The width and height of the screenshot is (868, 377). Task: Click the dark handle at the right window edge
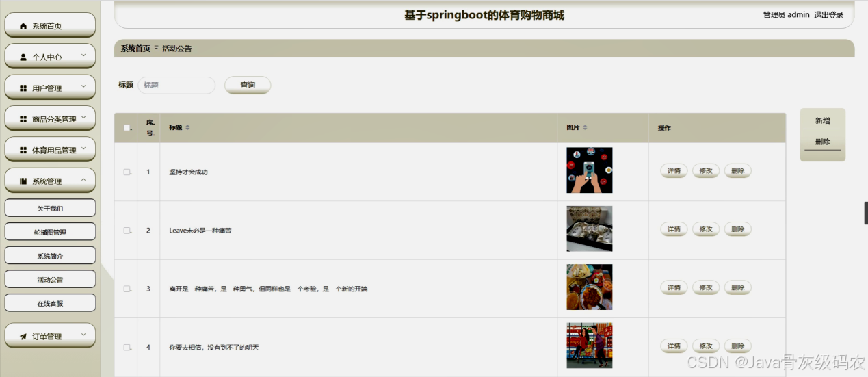click(866, 213)
